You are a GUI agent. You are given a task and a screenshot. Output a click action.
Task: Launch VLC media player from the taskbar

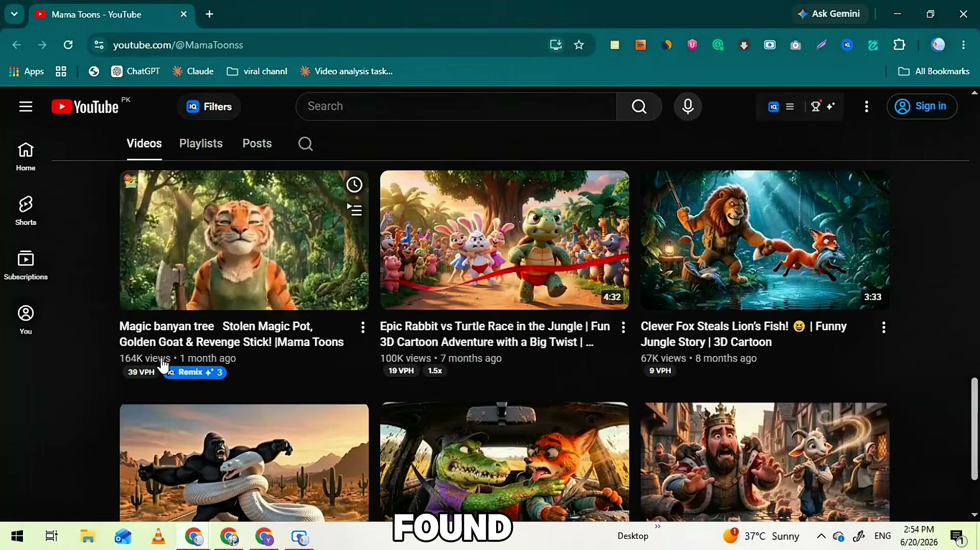(158, 536)
